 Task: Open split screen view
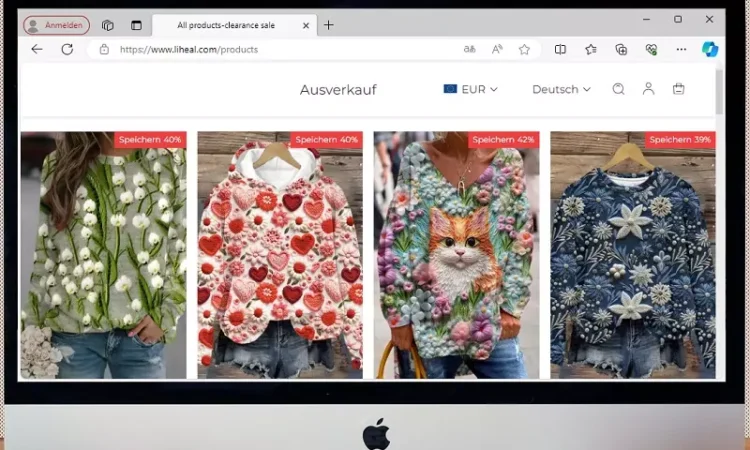(560, 49)
